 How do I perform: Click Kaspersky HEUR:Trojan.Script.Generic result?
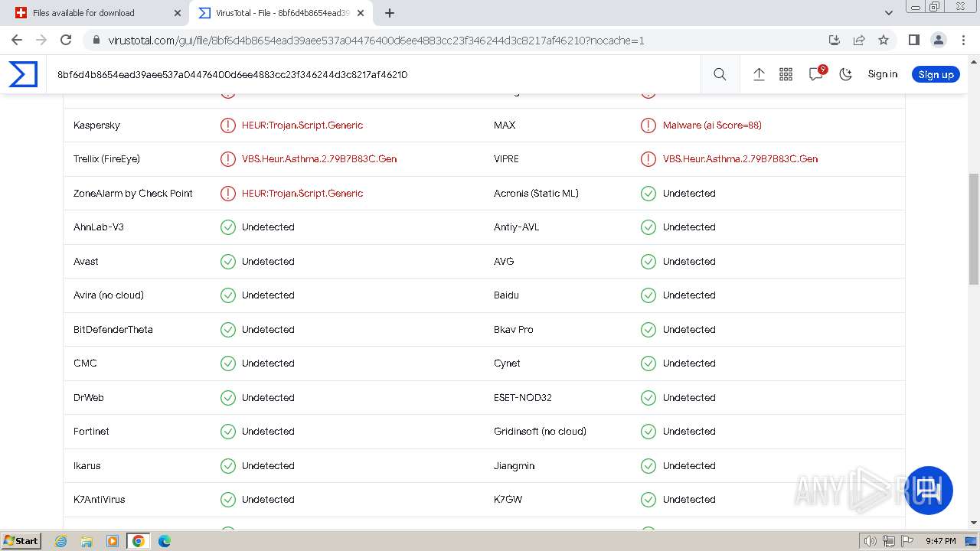(302, 126)
